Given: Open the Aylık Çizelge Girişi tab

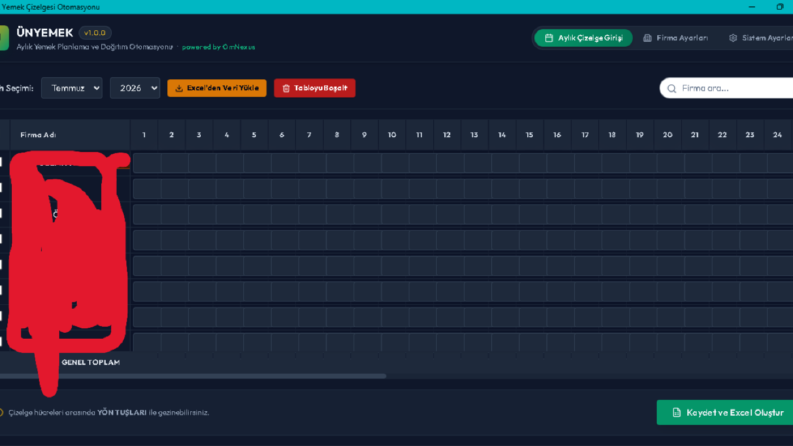Looking at the screenshot, I should point(583,38).
